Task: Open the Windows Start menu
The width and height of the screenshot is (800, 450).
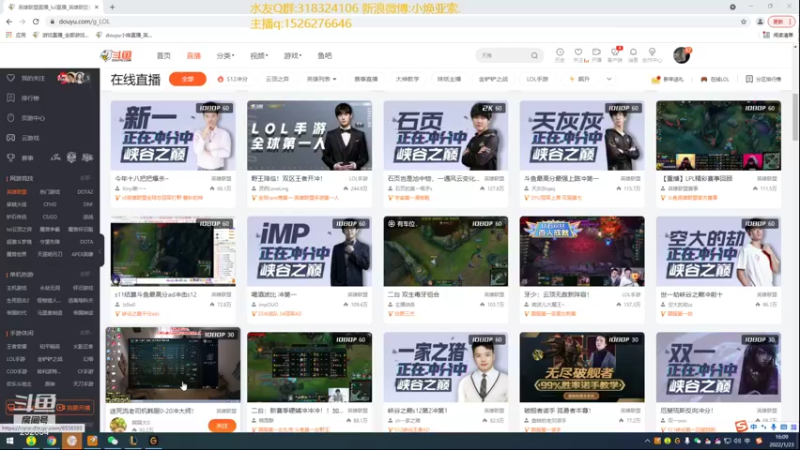Action: tap(10, 441)
